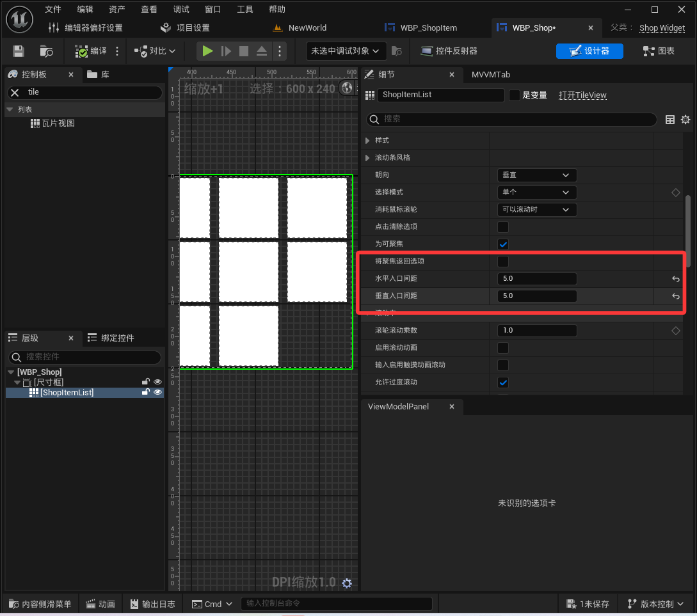Viewport: 697px width, 616px height.
Task: Click the details 搜索 search field
Action: (511, 119)
